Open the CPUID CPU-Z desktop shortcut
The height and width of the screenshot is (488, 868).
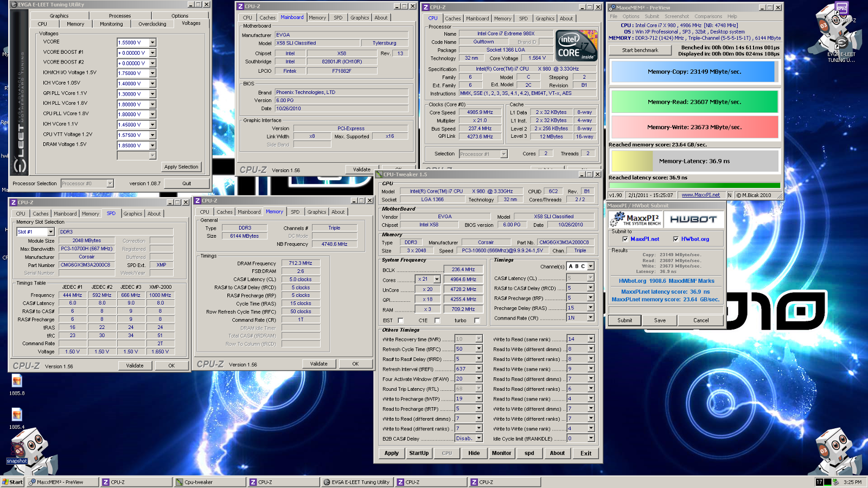[841, 12]
